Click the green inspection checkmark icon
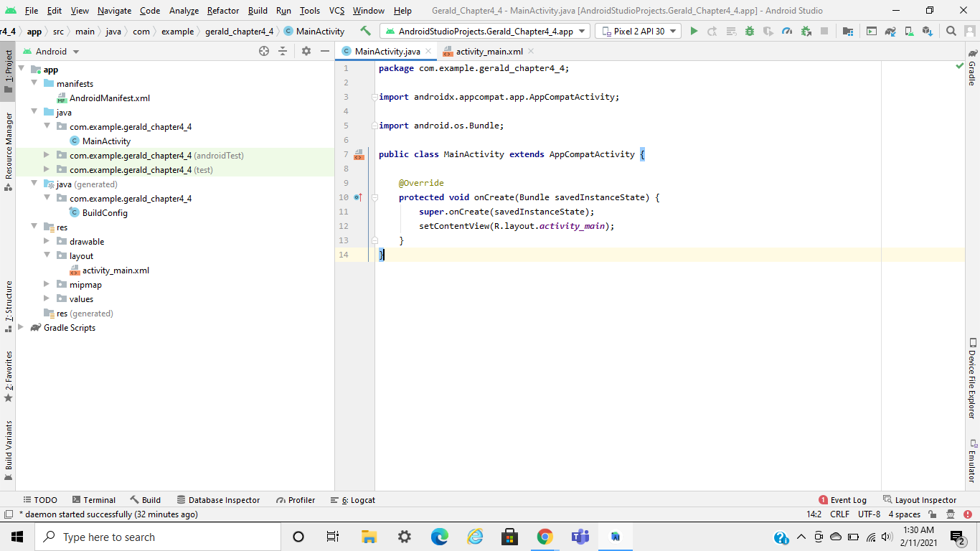980x551 pixels. (x=960, y=66)
